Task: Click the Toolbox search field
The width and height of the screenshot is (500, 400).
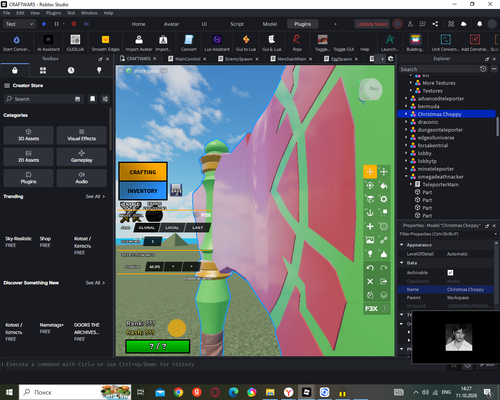Action: coord(43,99)
